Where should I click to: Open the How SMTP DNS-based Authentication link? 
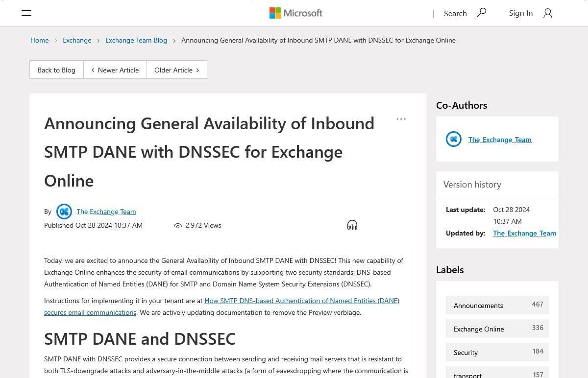[221, 307]
